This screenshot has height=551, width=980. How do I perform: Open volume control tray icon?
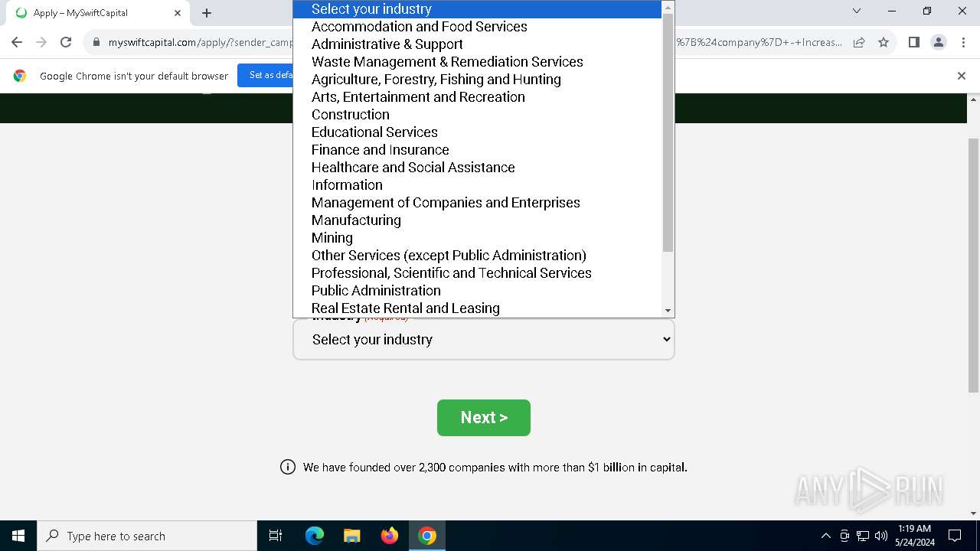881,536
